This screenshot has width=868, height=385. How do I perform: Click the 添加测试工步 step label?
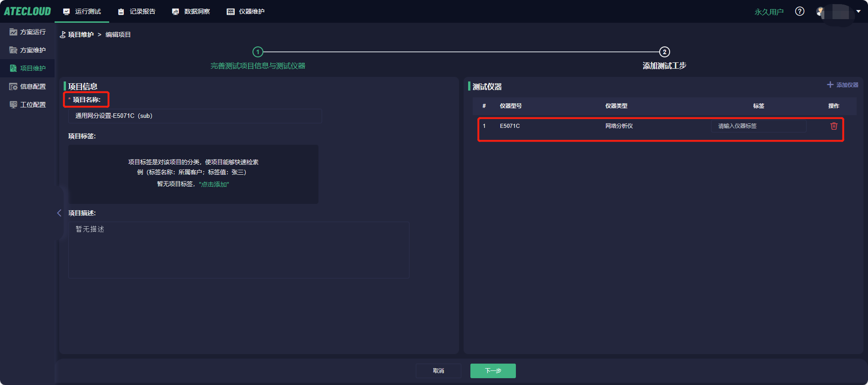click(x=665, y=66)
